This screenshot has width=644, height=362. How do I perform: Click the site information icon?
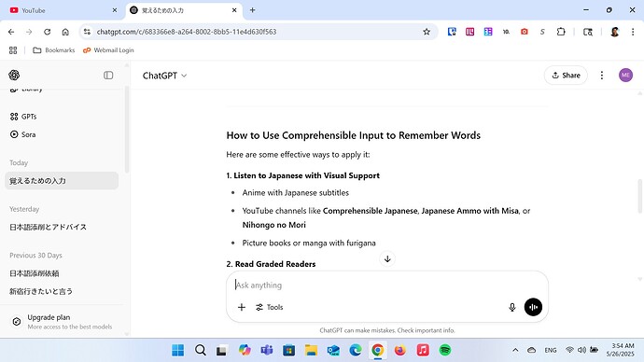tap(87, 32)
